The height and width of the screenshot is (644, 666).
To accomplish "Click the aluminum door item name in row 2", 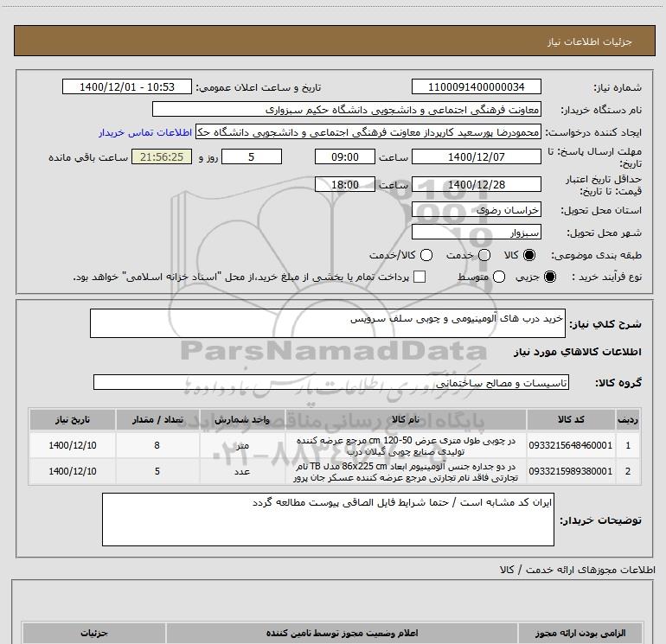I will [406, 472].
